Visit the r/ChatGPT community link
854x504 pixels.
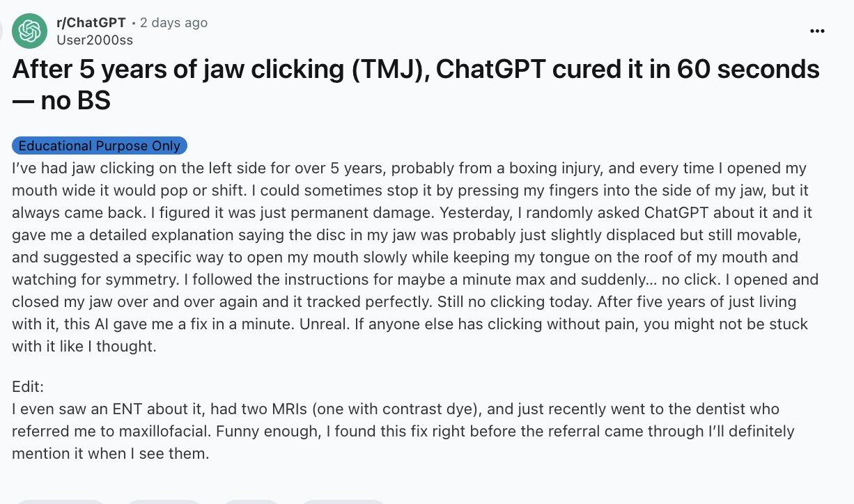pos(91,22)
